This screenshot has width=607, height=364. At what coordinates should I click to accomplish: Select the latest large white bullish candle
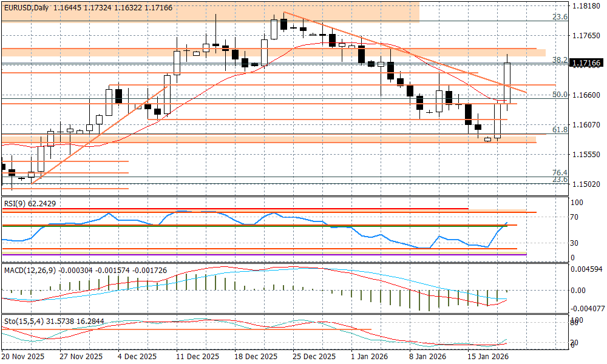pos(507,82)
